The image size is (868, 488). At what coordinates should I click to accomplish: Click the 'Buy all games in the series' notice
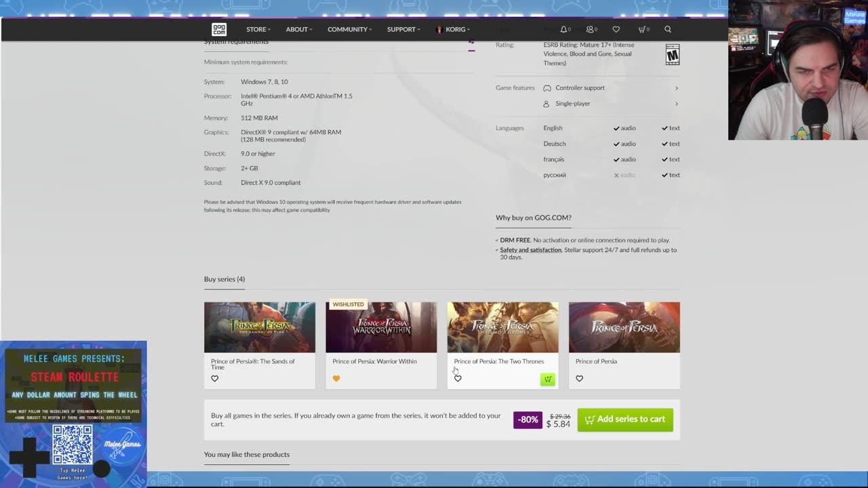point(356,420)
